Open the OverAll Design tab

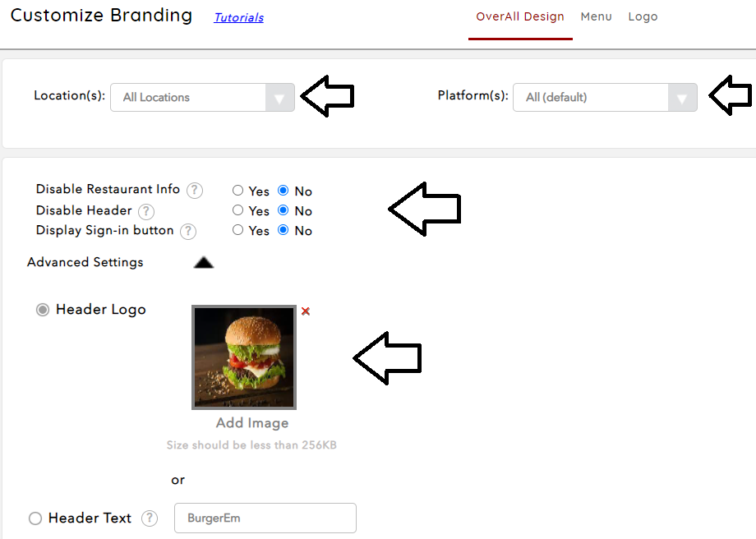click(519, 17)
